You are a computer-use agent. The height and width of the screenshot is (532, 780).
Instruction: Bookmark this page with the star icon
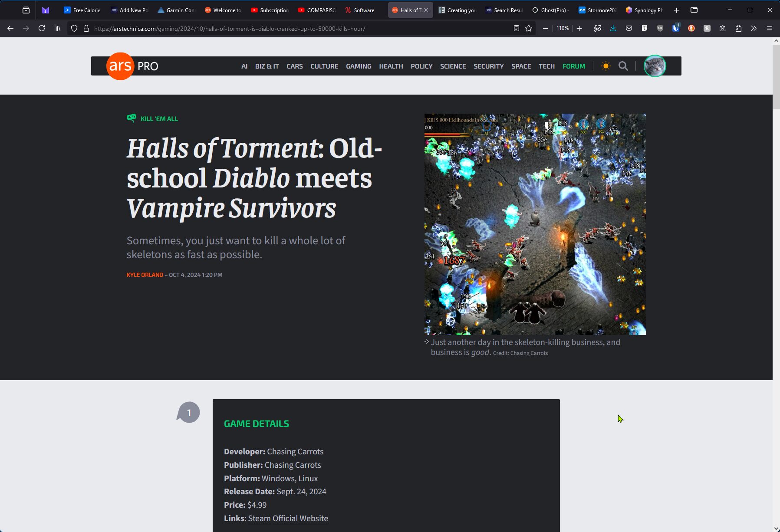(x=529, y=28)
